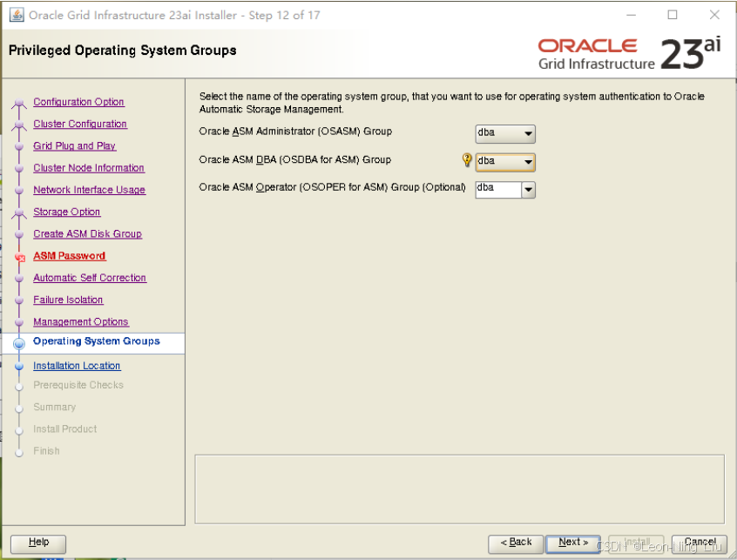Click the Oracle ASM DBA (OSDBA for ASM) label
Image resolution: width=737 pixels, height=560 pixels.
coord(294,159)
